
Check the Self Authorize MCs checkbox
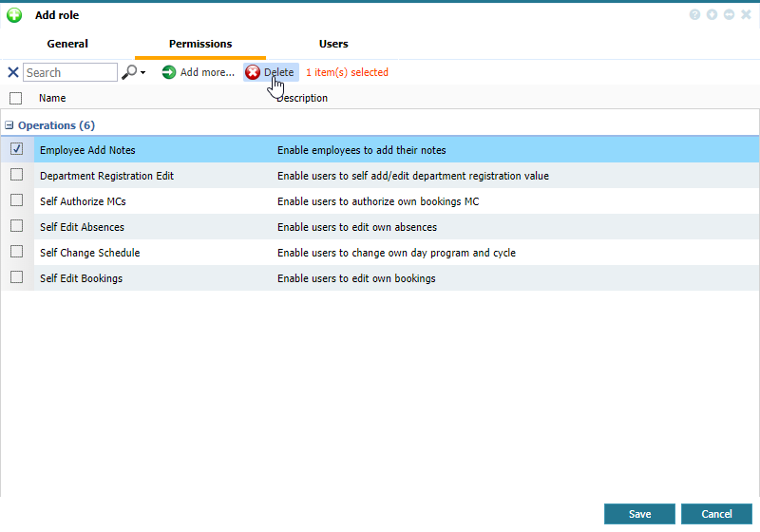pyautogui.click(x=17, y=200)
